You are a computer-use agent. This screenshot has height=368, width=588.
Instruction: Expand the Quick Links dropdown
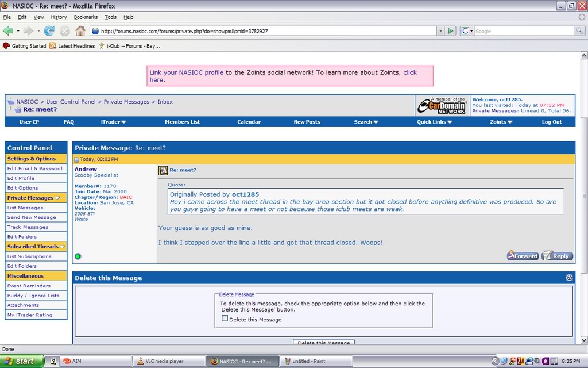(450, 122)
